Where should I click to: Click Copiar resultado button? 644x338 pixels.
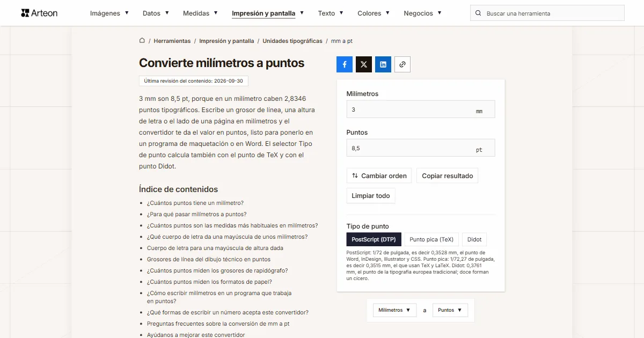point(448,175)
